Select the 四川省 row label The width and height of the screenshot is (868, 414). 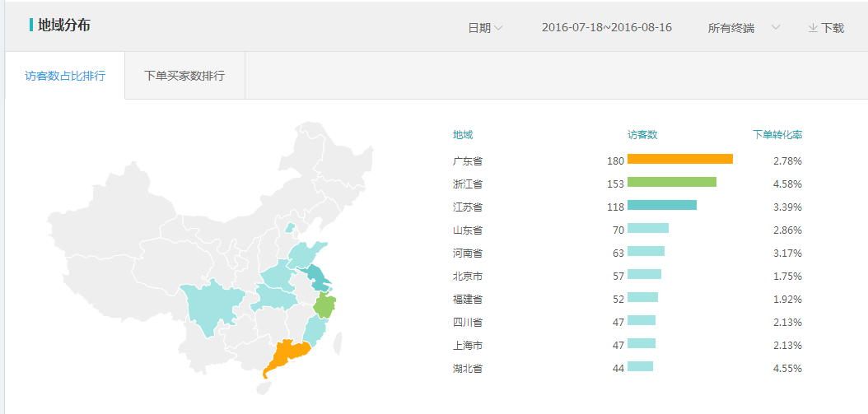467,322
